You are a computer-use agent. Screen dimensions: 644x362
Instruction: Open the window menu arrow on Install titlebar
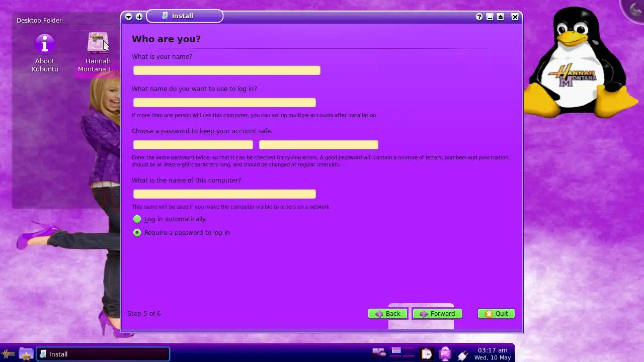(128, 17)
